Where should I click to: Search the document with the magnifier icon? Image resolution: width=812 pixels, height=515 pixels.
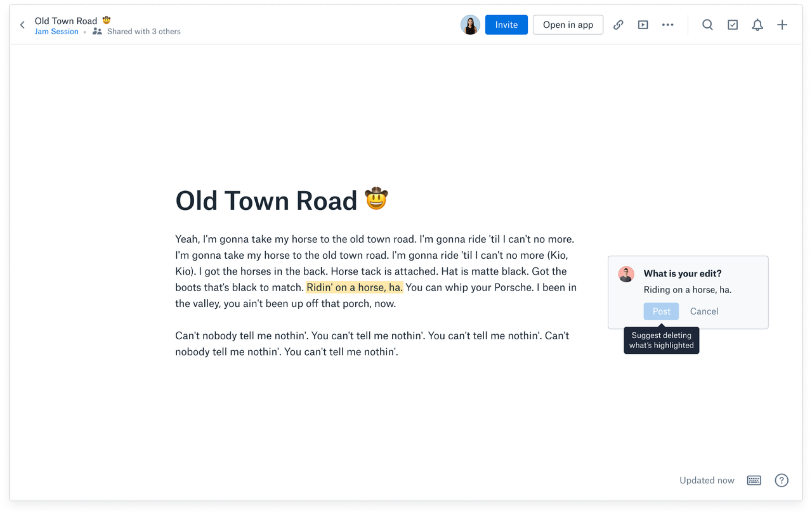click(x=707, y=25)
